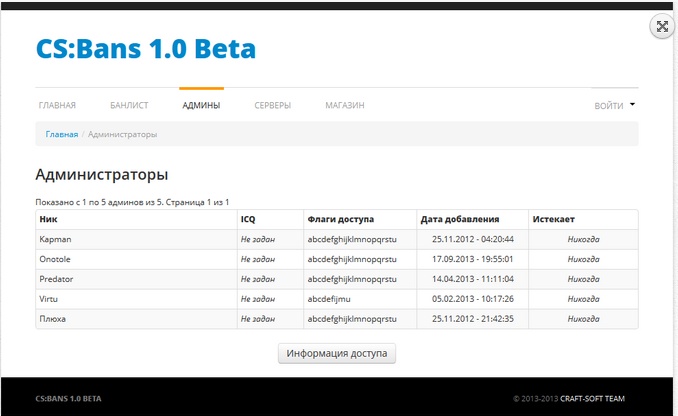The width and height of the screenshot is (678, 416).
Task: Select admin row Onotole
Action: click(x=337, y=259)
